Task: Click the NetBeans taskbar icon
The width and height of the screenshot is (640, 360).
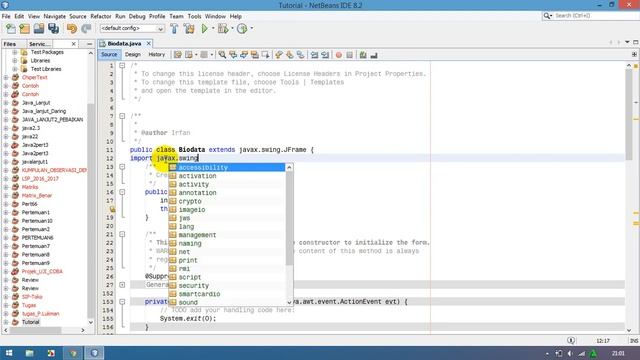Action: [94, 353]
